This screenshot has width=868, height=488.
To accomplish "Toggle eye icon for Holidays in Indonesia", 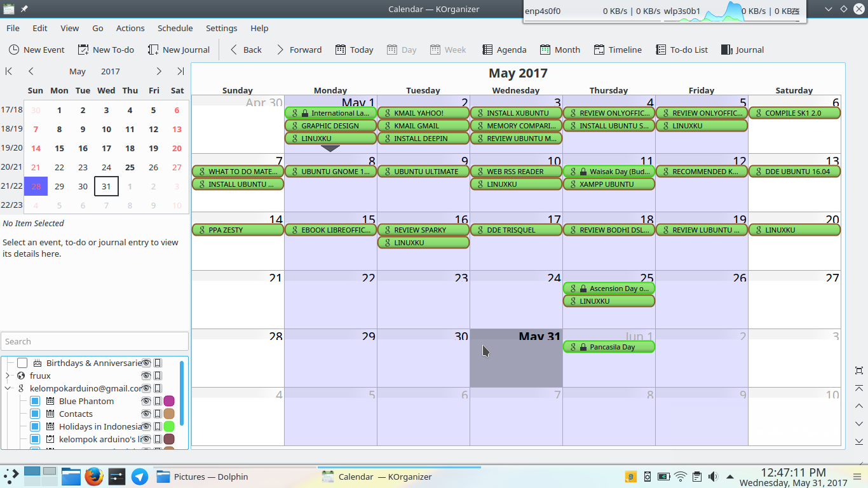I will point(146,426).
